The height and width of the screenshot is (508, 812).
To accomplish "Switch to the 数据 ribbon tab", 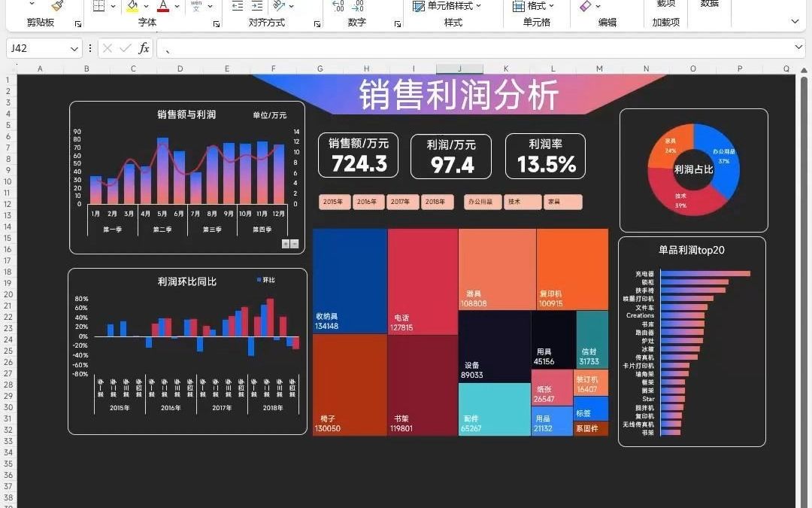I will (709, 6).
